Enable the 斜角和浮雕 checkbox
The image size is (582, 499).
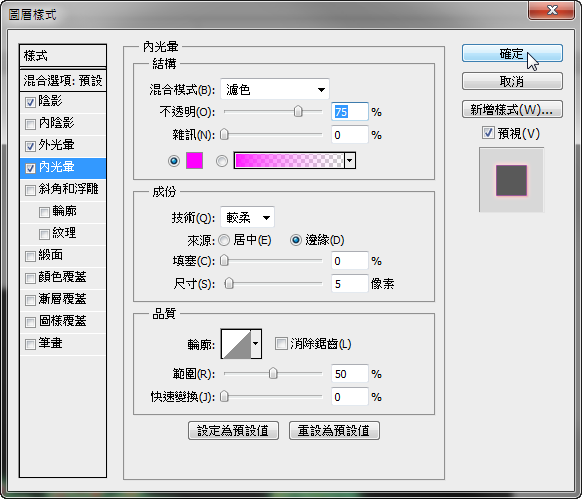[30, 190]
